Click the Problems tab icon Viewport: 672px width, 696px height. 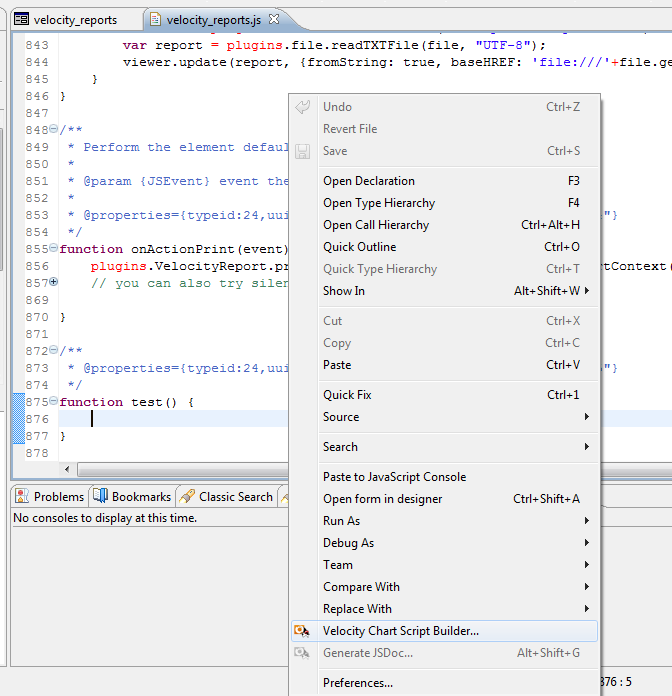point(22,496)
